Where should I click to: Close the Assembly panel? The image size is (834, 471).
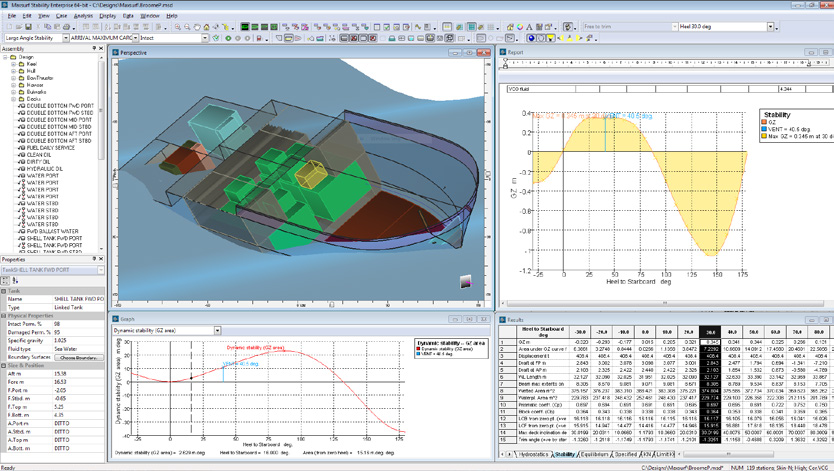[x=101, y=48]
